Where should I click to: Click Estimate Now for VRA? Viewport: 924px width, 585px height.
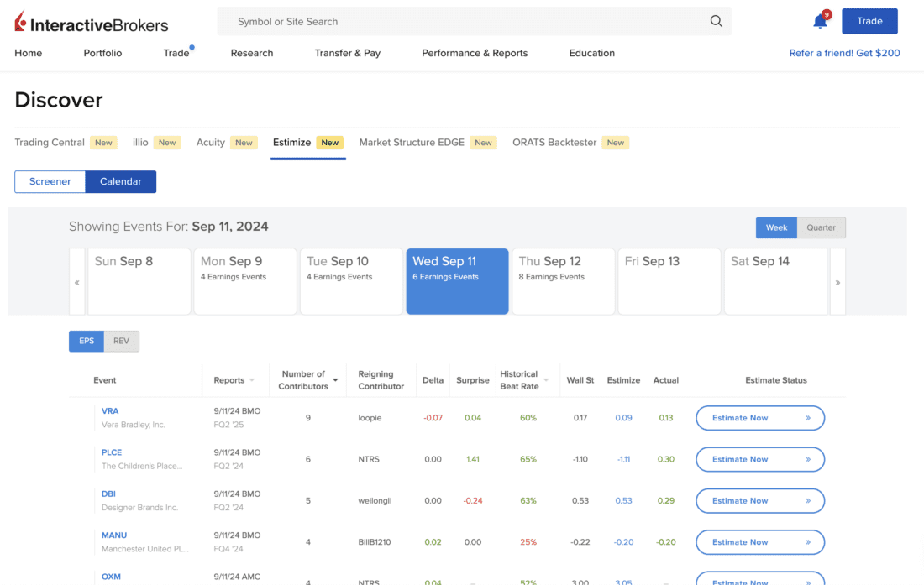coord(760,418)
